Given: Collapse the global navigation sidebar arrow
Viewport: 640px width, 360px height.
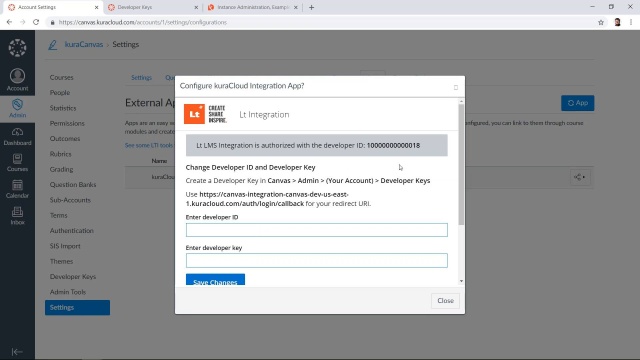Looking at the screenshot, I should (x=17, y=351).
